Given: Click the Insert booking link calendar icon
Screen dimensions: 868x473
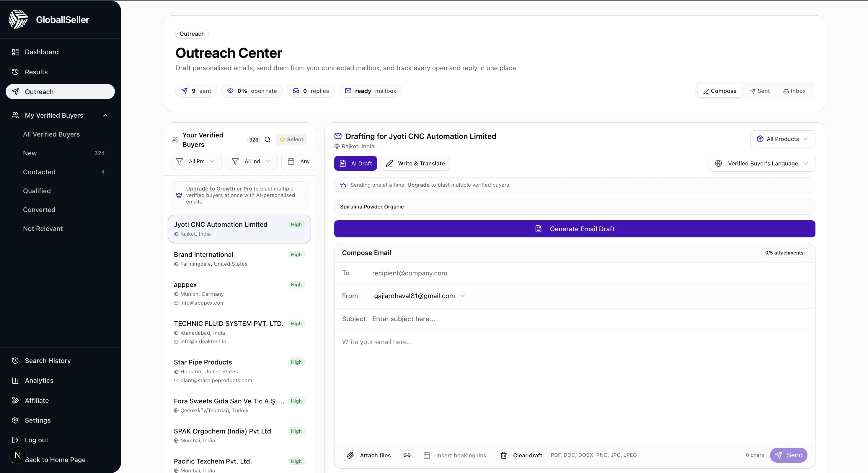Looking at the screenshot, I should point(427,455).
